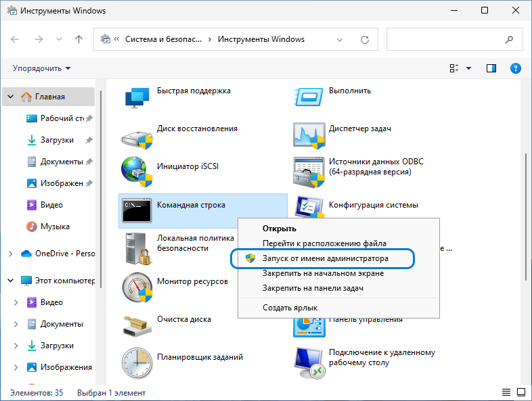Switch to details view in status bar
Image resolution: width=532 pixels, height=401 pixels.
pos(506,392)
